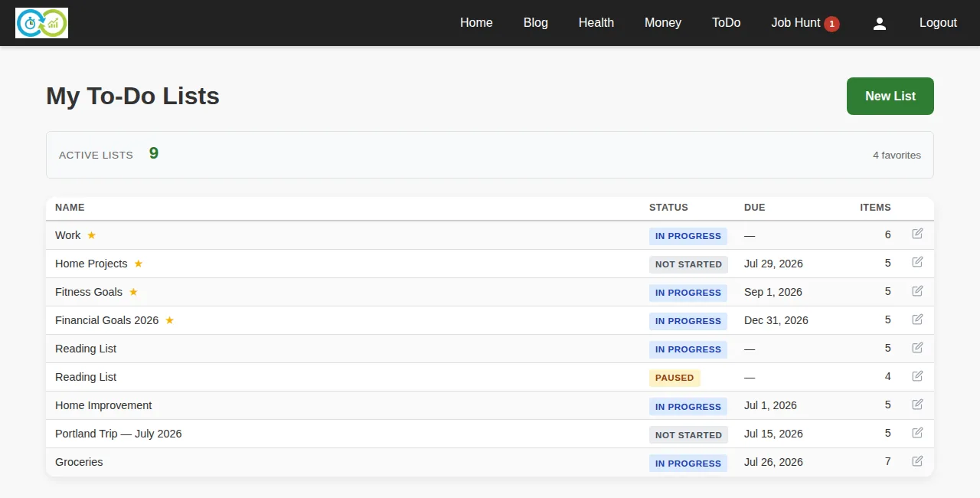Screen dimensions: 980x498
Task: Click the IN PROGRESS badge for Work
Action: (x=688, y=236)
